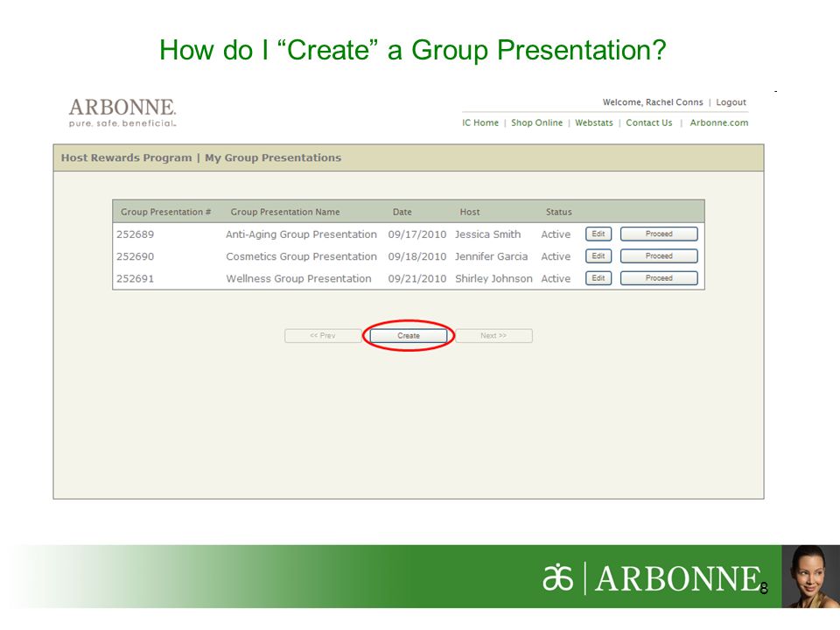Click the Host Rewards Program heading
This screenshot has height=630, width=840.
pyautogui.click(x=126, y=157)
